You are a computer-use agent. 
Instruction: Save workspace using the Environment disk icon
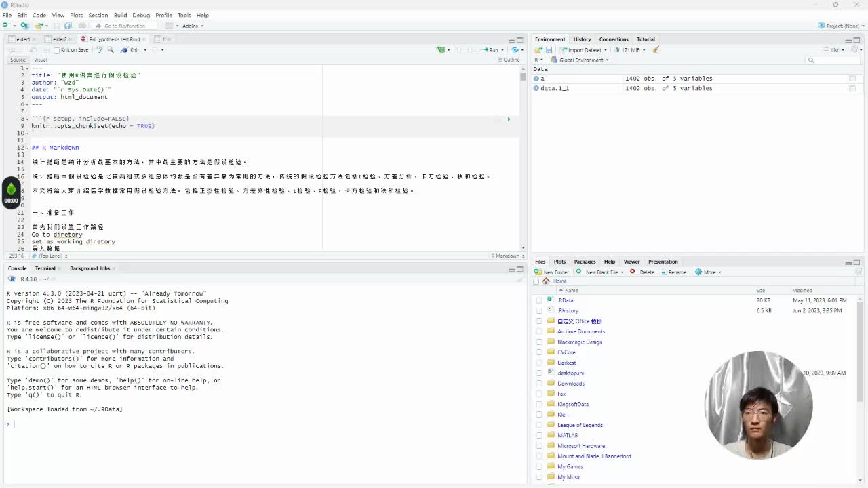(549, 49)
